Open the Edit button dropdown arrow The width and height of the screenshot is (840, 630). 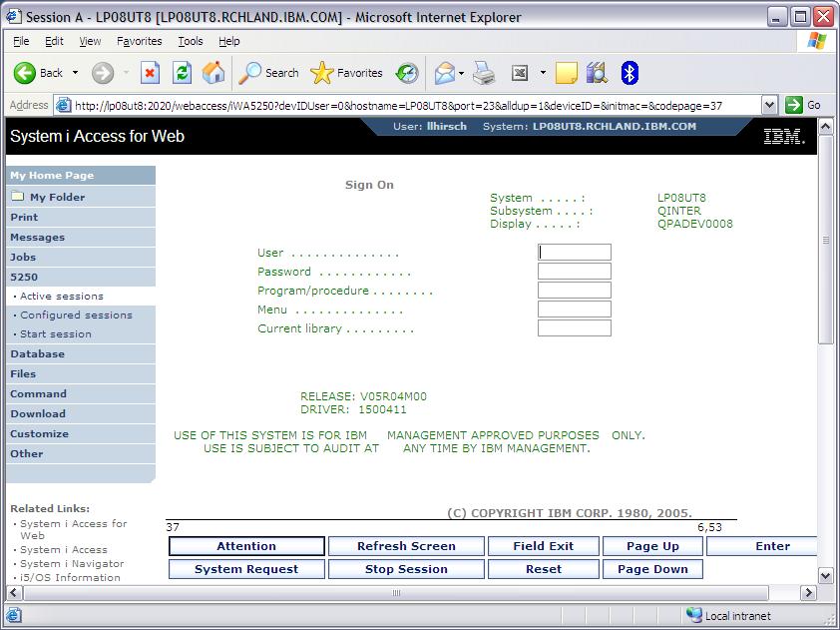(543, 73)
